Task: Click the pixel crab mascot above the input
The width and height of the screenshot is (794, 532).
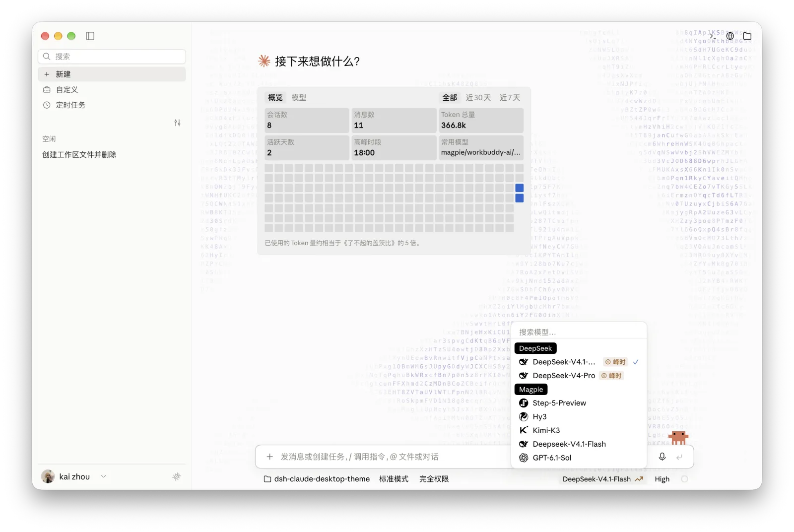Action: pos(678,437)
